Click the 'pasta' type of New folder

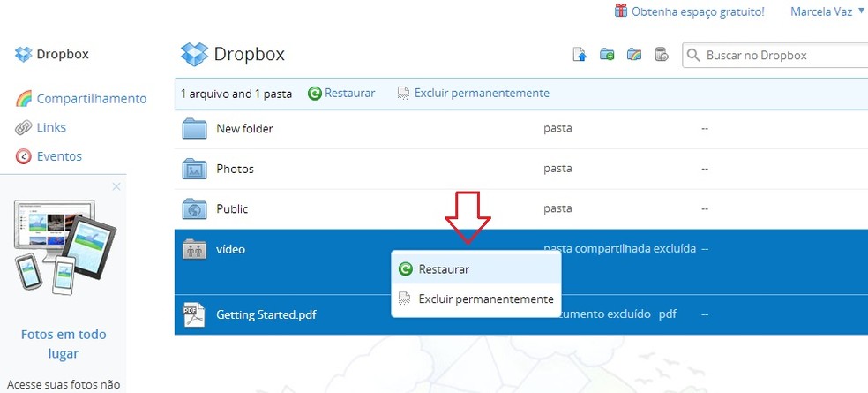pyautogui.click(x=557, y=129)
